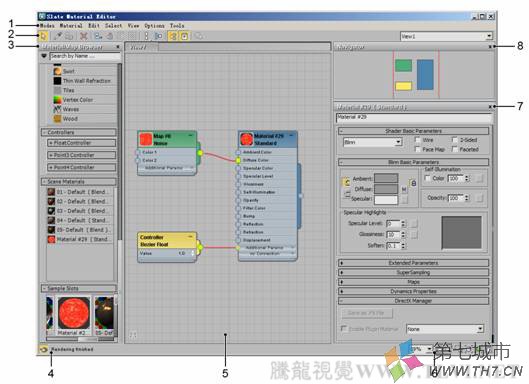Expand the Maps rollout

pyautogui.click(x=413, y=282)
